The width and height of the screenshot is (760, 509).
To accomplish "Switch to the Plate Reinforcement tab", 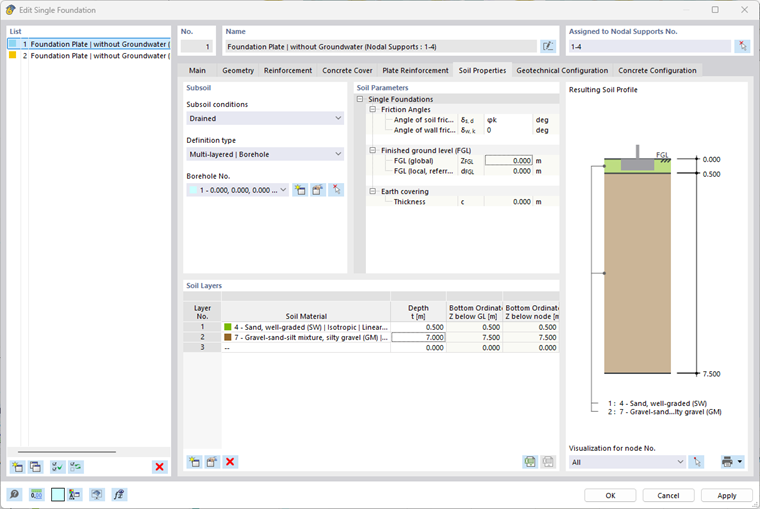I will [x=415, y=70].
